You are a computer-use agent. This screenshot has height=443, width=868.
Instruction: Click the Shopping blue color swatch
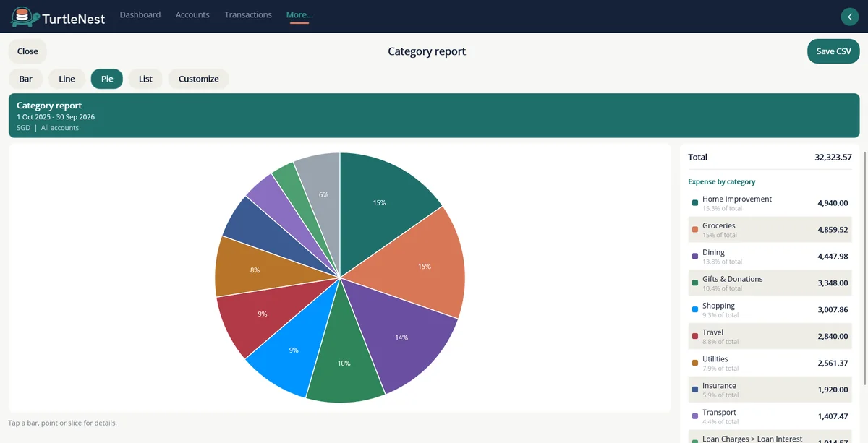pos(695,310)
